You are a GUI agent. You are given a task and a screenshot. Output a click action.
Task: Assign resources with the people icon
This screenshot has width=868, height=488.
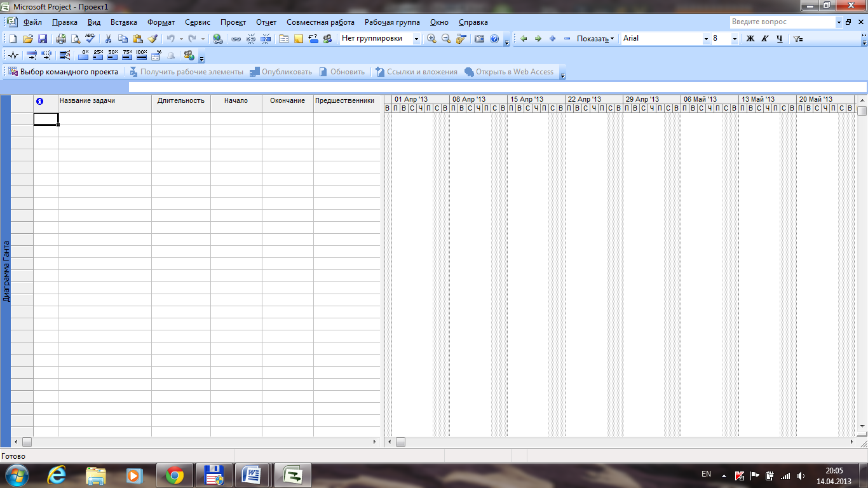(327, 39)
